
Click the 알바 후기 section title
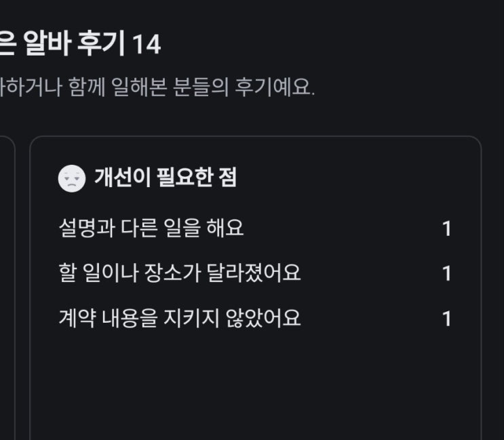74,44
